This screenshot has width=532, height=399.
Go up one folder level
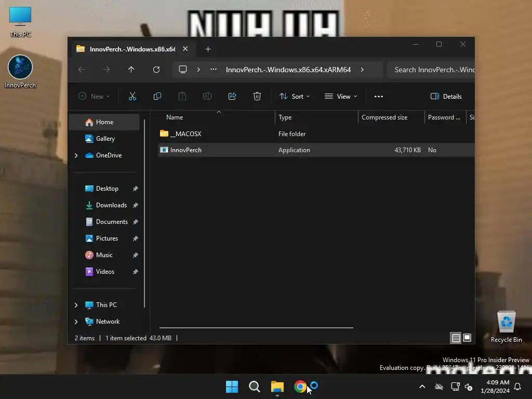pyautogui.click(x=131, y=70)
